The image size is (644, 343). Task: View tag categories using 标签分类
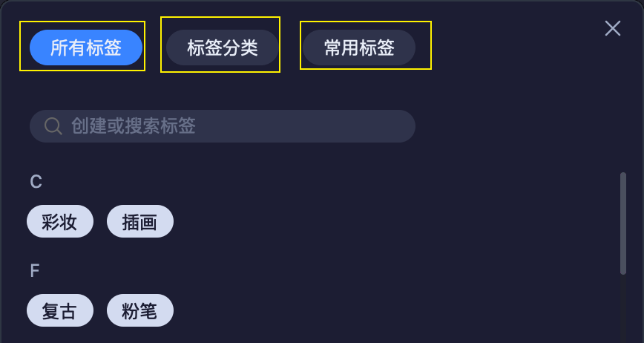coord(222,48)
